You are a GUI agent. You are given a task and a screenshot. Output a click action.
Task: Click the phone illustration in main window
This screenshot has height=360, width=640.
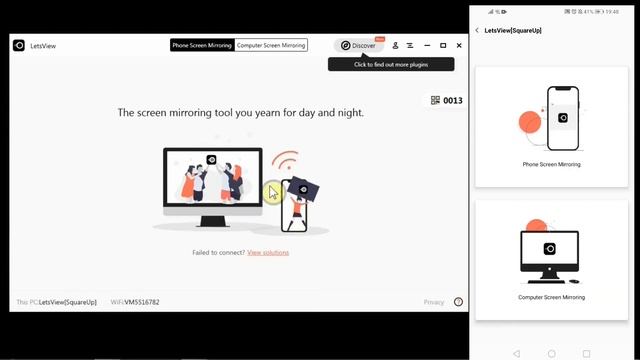click(x=294, y=206)
